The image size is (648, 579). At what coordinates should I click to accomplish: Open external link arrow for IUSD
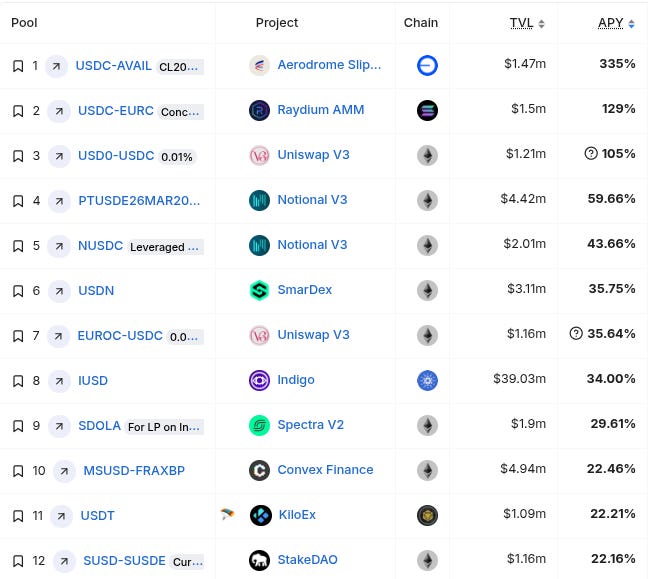coord(59,381)
